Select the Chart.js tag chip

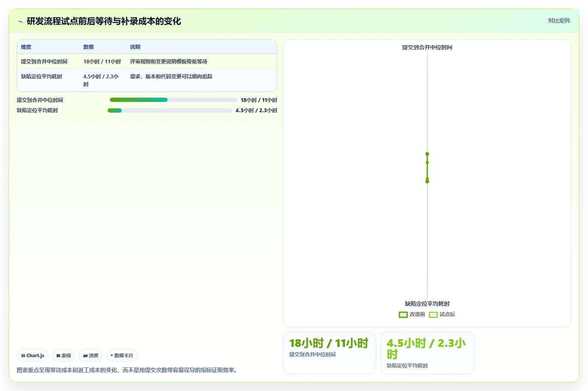pyautogui.click(x=33, y=355)
